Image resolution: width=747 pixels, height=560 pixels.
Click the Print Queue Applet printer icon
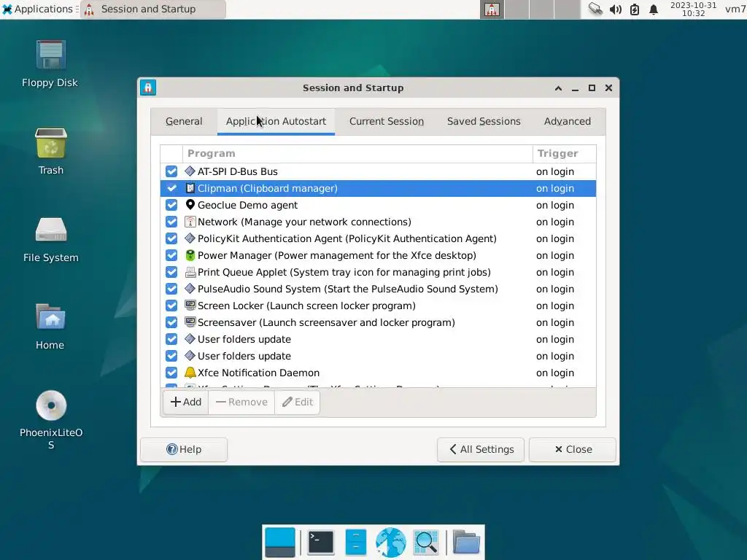(x=190, y=272)
